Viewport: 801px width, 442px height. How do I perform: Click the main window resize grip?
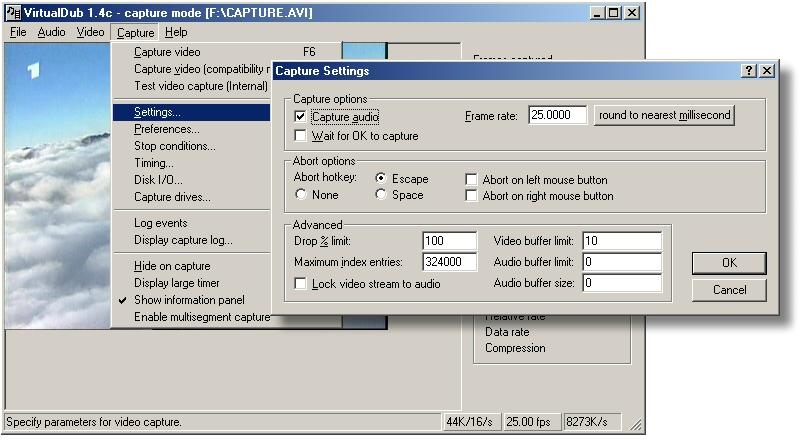coord(635,424)
